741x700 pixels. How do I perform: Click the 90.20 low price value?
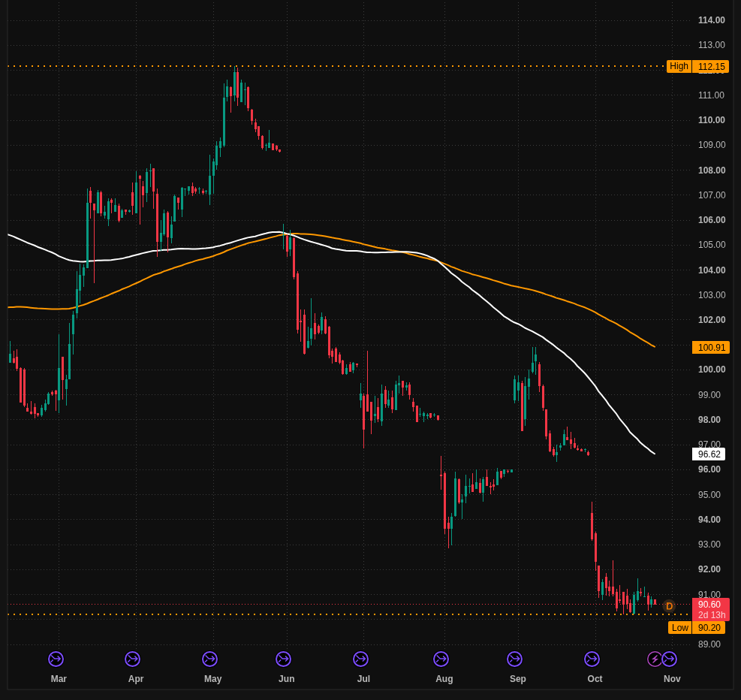pyautogui.click(x=709, y=628)
